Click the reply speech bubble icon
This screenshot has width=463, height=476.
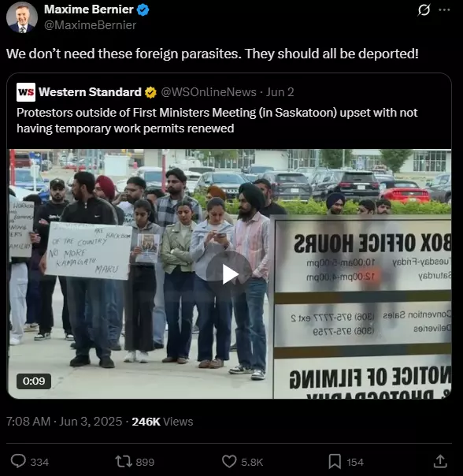(x=18, y=461)
